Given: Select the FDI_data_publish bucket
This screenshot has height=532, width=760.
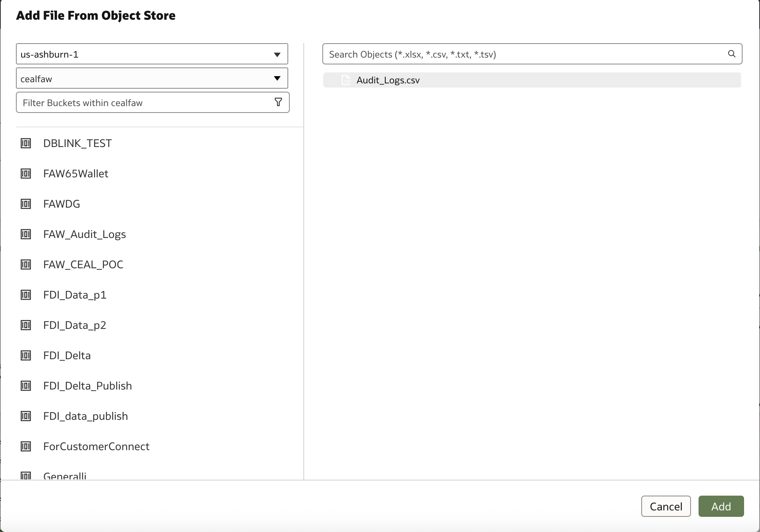Looking at the screenshot, I should [x=85, y=416].
